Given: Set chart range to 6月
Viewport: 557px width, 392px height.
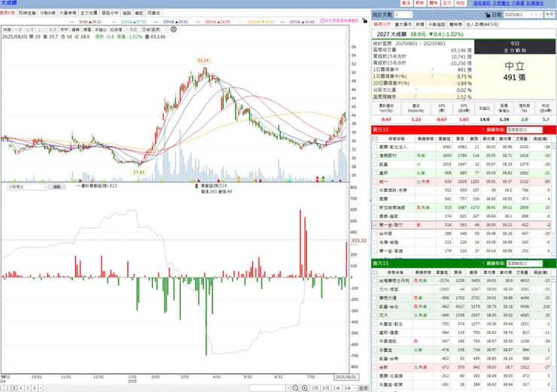Looking at the screenshot, I should tap(326, 388).
